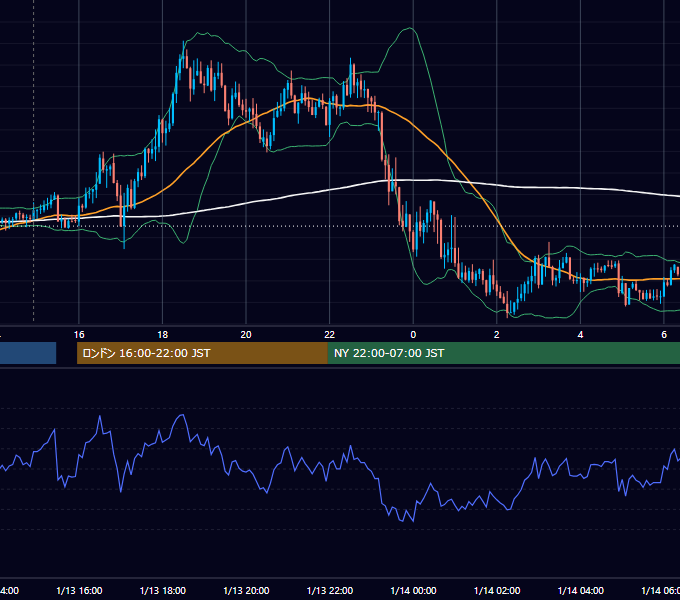Click the 1/14 04:00 time label
Viewport: 680px width, 600px height.
click(580, 590)
